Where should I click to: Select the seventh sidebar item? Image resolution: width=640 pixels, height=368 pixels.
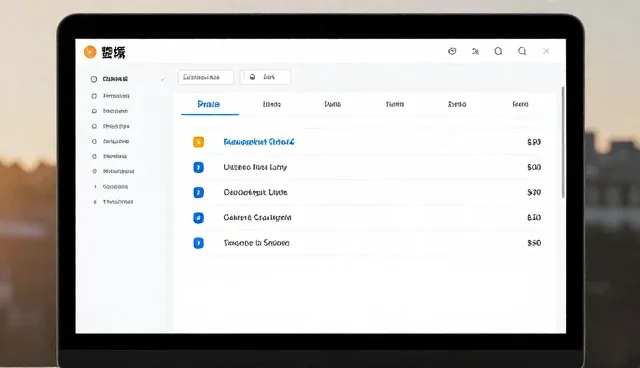(118, 171)
